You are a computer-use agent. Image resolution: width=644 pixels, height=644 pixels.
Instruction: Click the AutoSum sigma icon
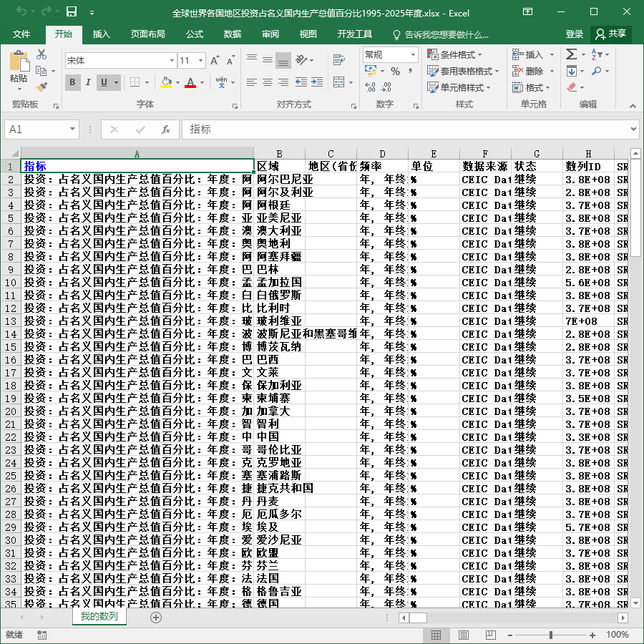pos(571,54)
